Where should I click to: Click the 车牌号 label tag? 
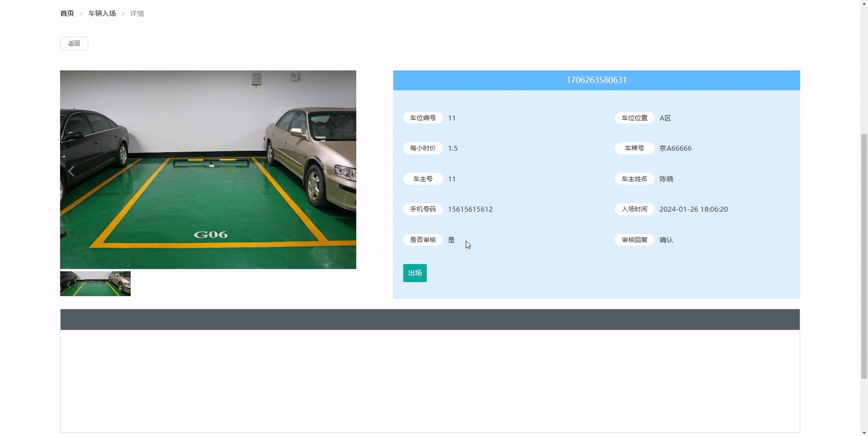tap(634, 148)
